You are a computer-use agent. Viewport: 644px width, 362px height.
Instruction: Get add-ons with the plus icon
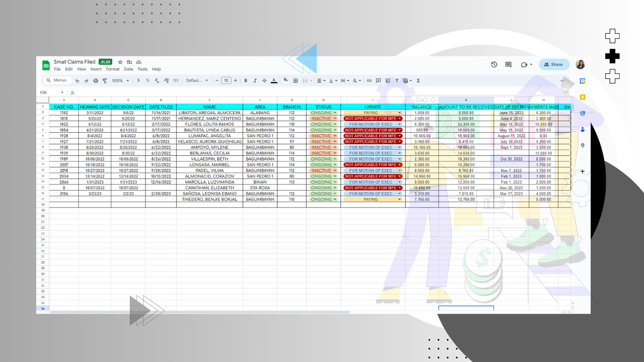[x=583, y=171]
